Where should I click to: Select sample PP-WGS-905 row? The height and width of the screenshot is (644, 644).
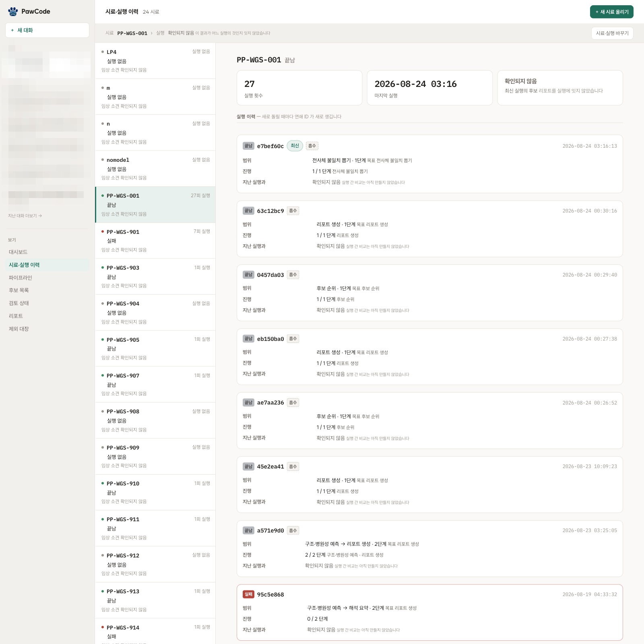155,349
